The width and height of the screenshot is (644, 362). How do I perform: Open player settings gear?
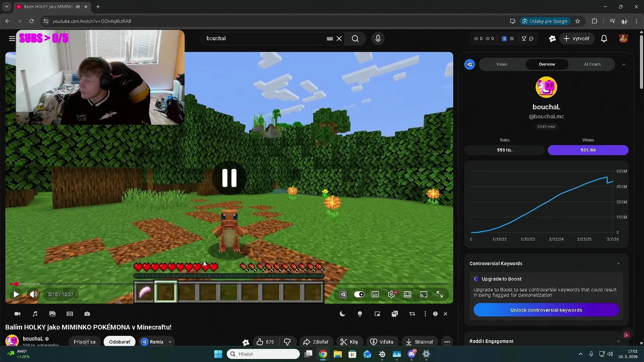tap(391, 294)
